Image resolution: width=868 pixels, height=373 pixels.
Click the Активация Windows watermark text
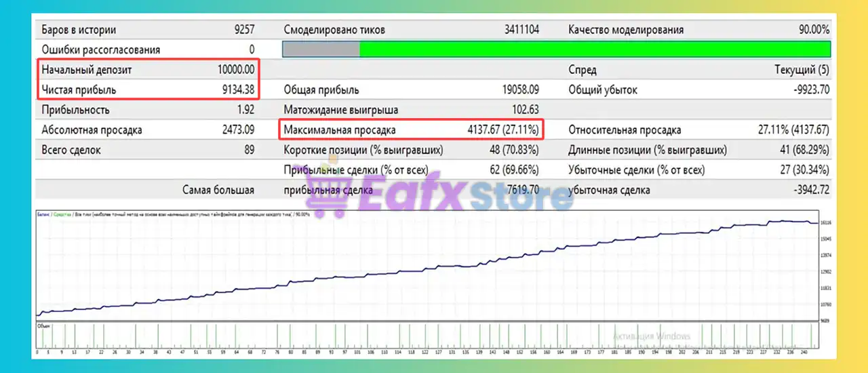(651, 336)
